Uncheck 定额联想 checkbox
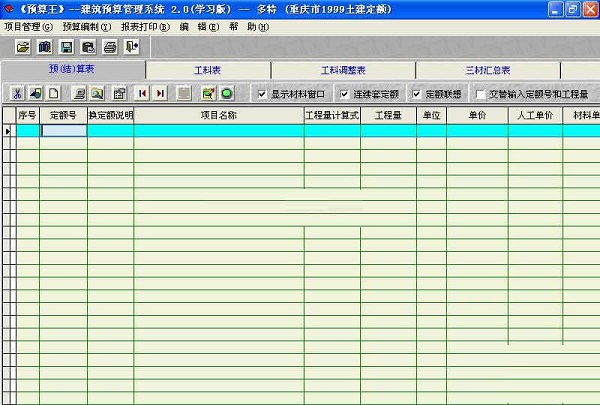 point(417,94)
